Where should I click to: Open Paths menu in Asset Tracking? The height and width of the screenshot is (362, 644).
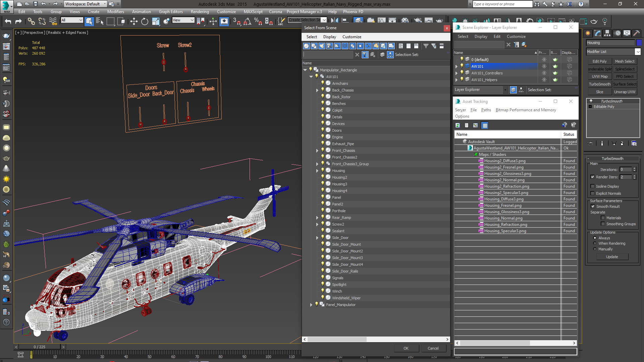(x=486, y=110)
